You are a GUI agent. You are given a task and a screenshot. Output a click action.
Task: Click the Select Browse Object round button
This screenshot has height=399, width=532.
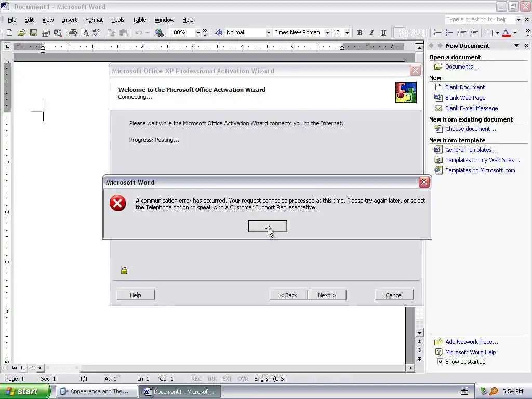point(419,350)
